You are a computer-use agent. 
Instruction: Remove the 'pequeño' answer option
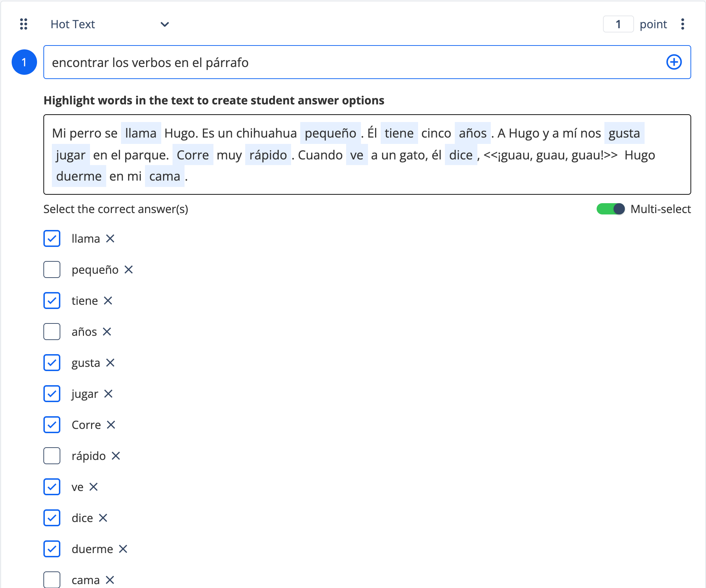pos(129,270)
